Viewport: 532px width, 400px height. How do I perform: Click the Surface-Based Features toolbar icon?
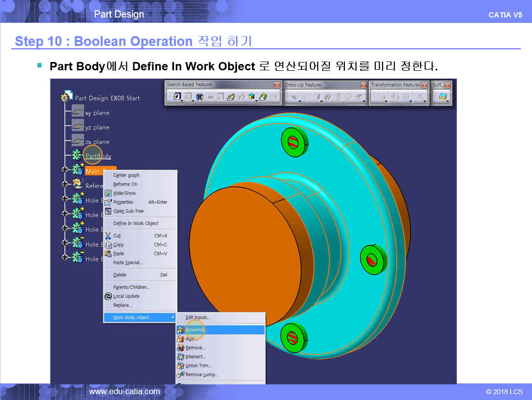click(x=443, y=97)
